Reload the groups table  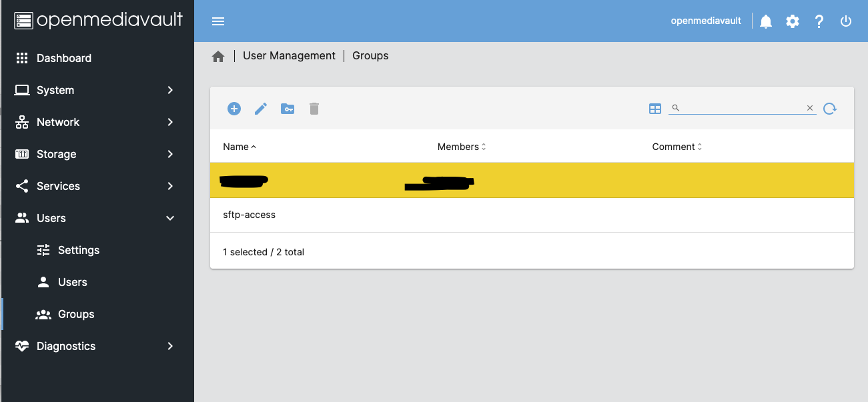click(x=829, y=109)
